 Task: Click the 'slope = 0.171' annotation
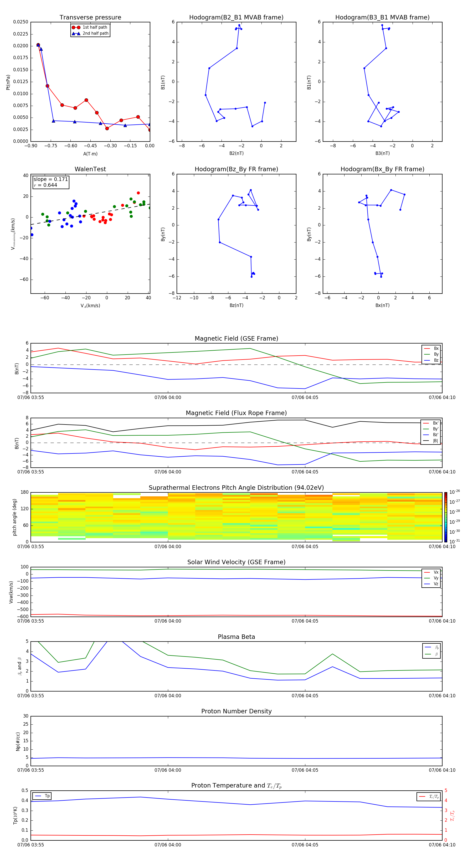[50, 179]
